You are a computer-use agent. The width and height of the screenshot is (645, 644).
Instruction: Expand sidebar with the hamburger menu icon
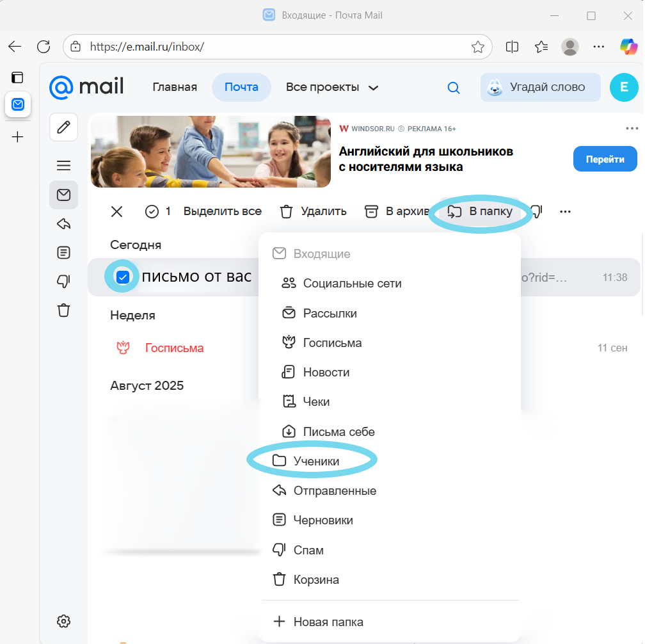(x=63, y=166)
